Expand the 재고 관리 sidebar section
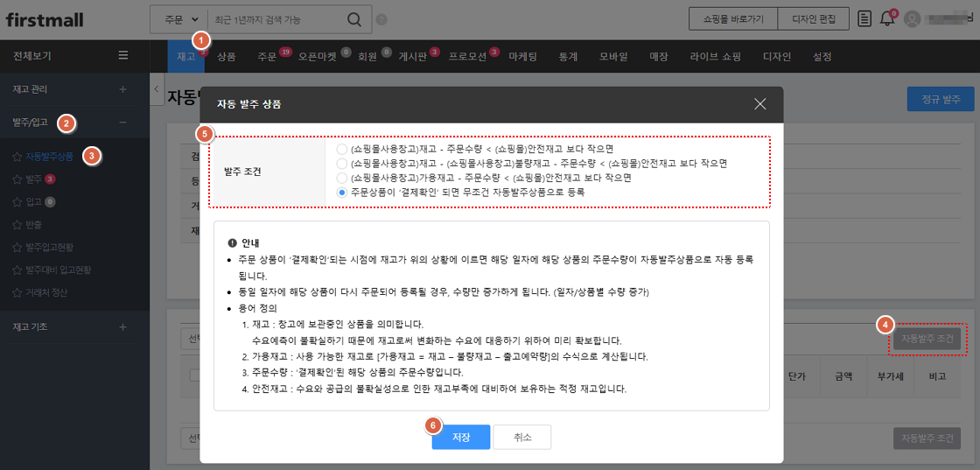 tap(123, 89)
